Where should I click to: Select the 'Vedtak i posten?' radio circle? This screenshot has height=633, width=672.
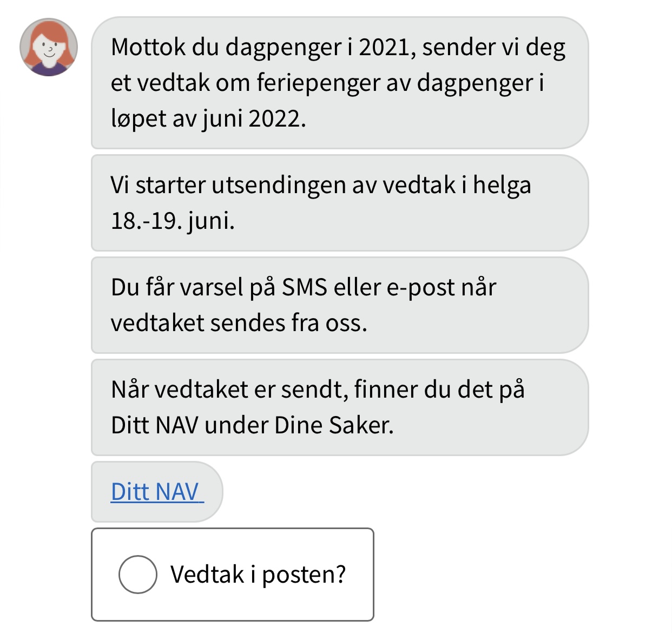tap(138, 574)
